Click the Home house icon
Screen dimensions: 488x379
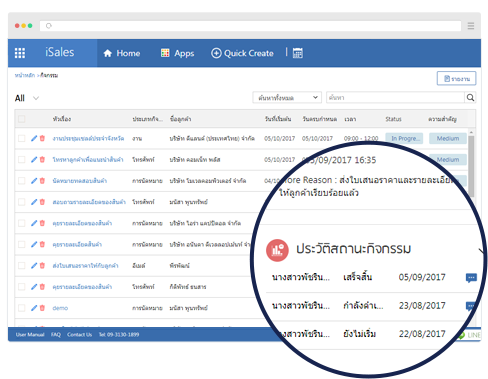(x=107, y=53)
